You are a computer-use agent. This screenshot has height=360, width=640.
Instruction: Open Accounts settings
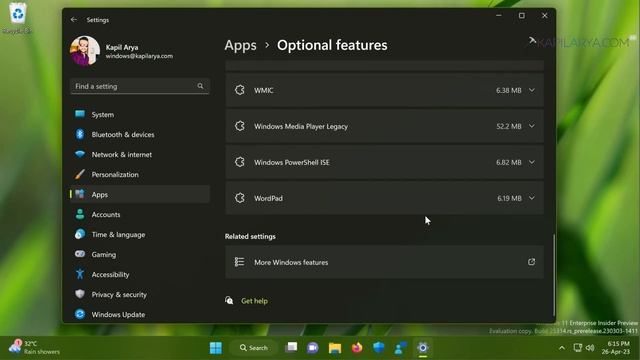[140, 215]
